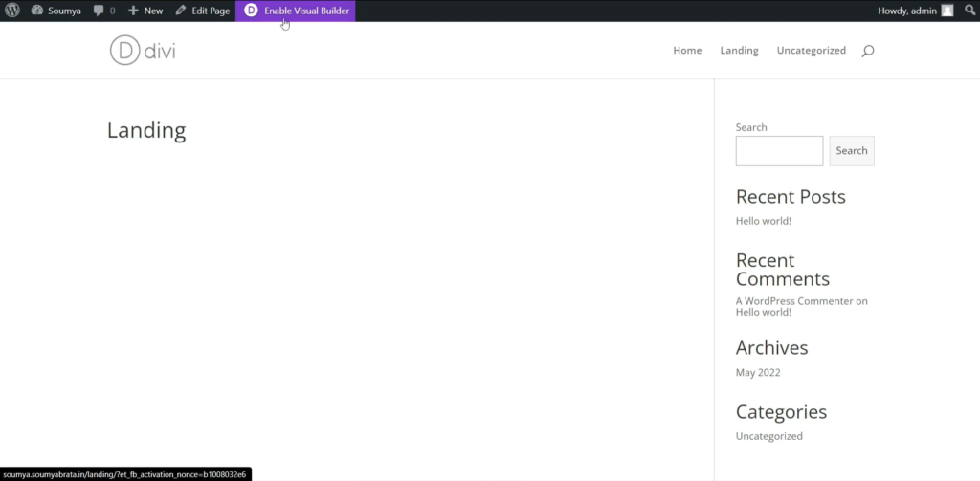980x481 pixels.
Task: Open the WordPress logo menu
Action: 12,11
